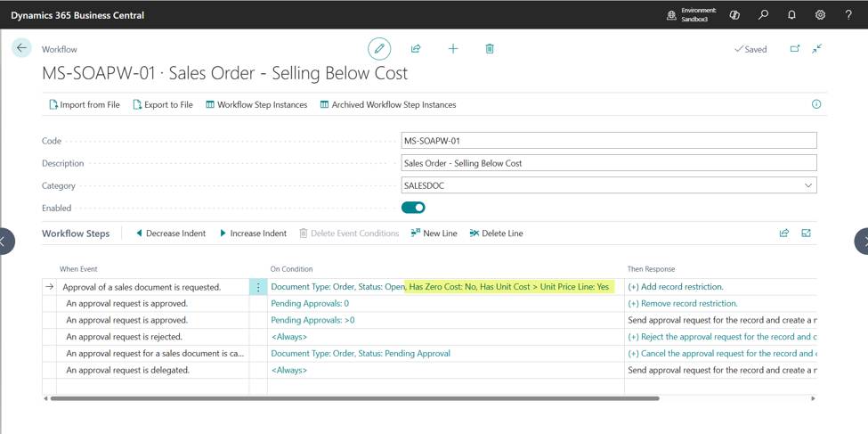
Task: Go to previous record with left chevron
Action: click(x=4, y=241)
